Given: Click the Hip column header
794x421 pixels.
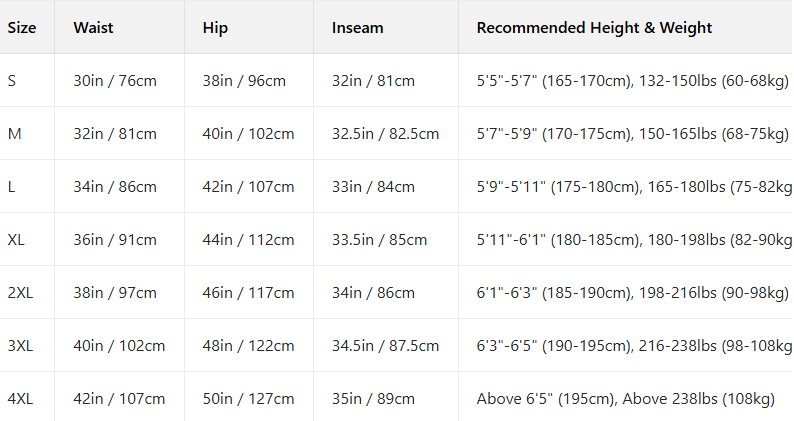Looking at the screenshot, I should [x=215, y=28].
